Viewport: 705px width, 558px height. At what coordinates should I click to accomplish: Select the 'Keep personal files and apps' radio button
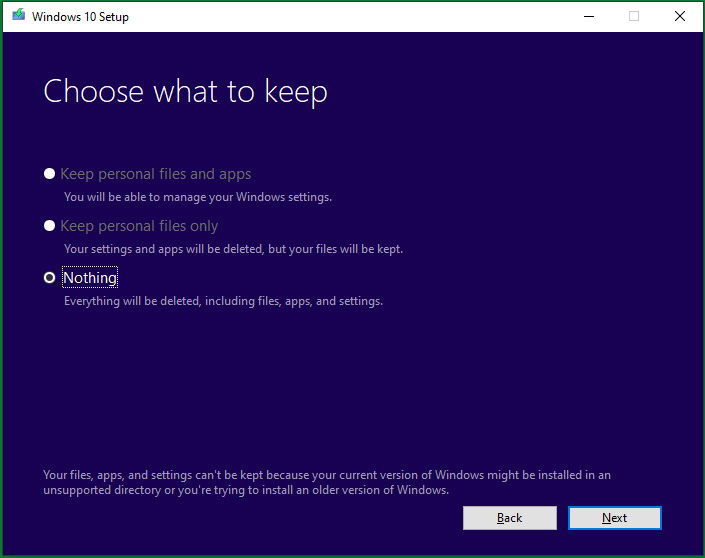[x=49, y=174]
